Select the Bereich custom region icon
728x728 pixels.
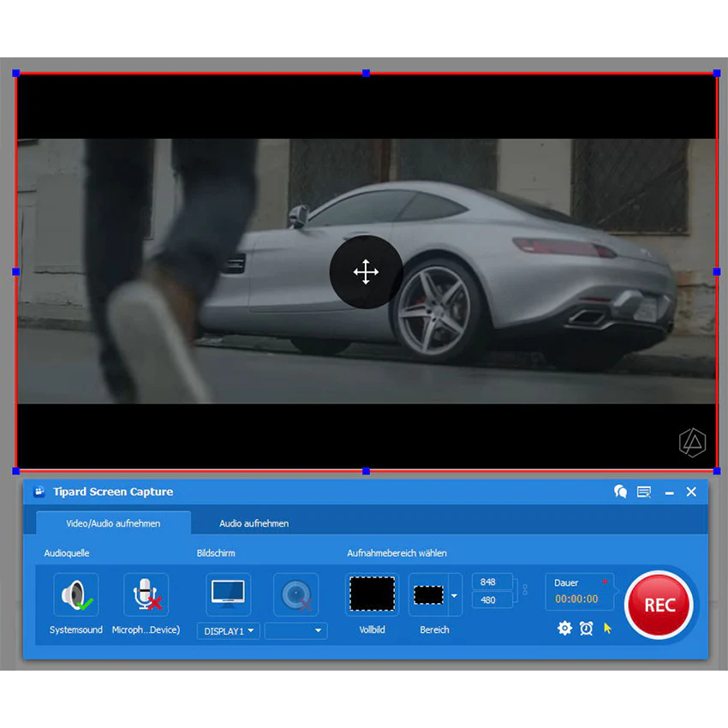coord(428,594)
